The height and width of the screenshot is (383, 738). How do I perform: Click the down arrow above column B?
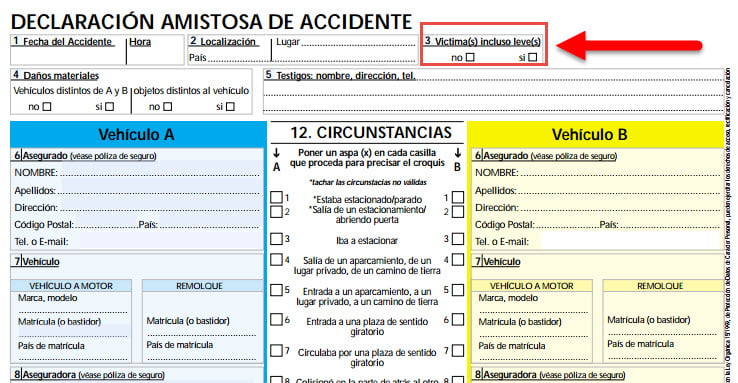[457, 153]
